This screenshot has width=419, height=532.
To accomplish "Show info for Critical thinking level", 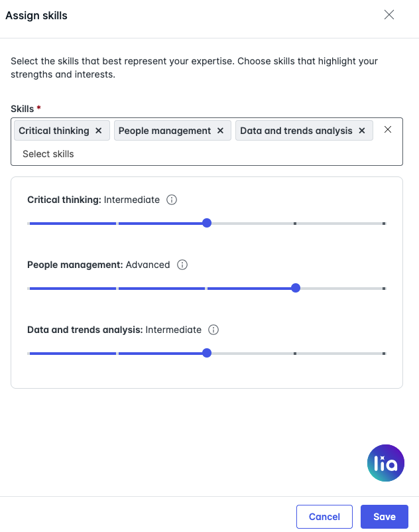I will [x=172, y=200].
